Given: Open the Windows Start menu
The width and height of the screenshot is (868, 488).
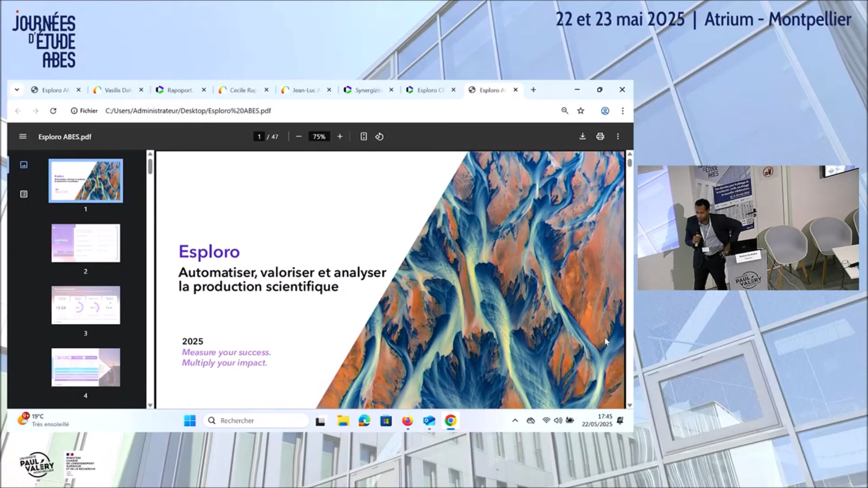Looking at the screenshot, I should pyautogui.click(x=190, y=421).
